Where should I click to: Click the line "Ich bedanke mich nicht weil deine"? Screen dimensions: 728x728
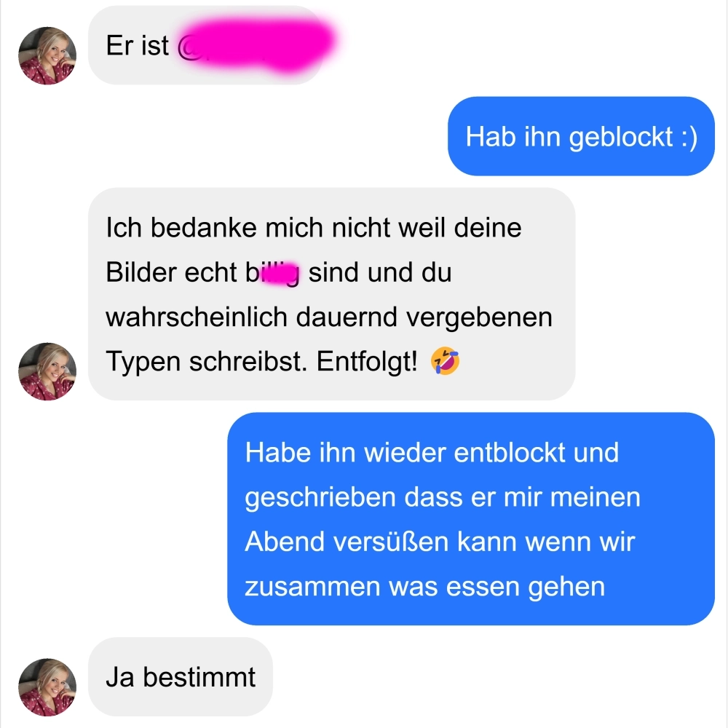[314, 227]
